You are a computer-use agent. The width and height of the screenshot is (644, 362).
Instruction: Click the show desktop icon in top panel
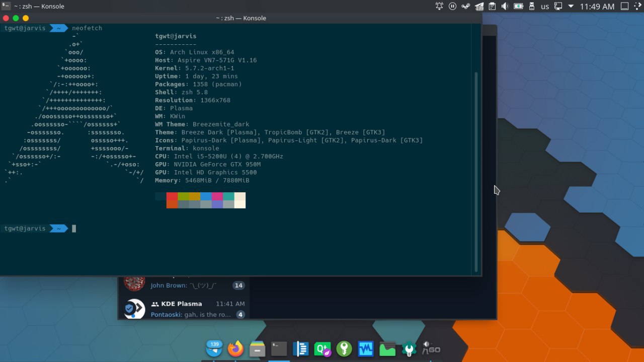pos(624,7)
